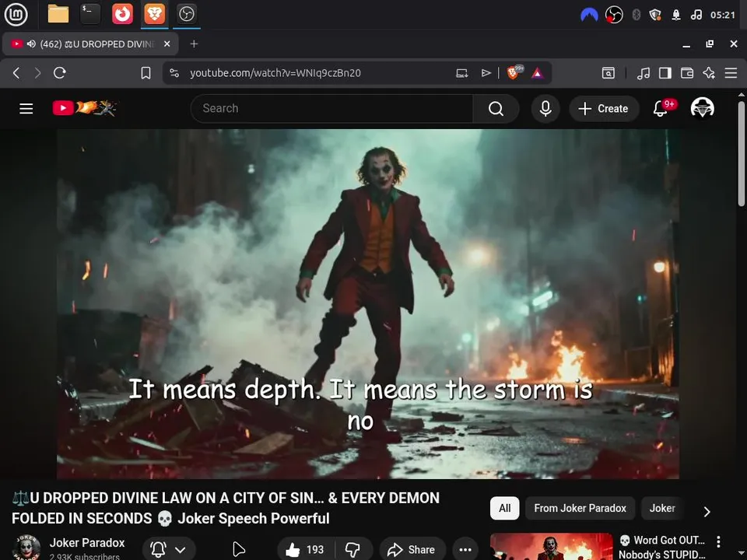Open system notifications bell in tray
The width and height of the screenshot is (747, 560).
point(676,16)
